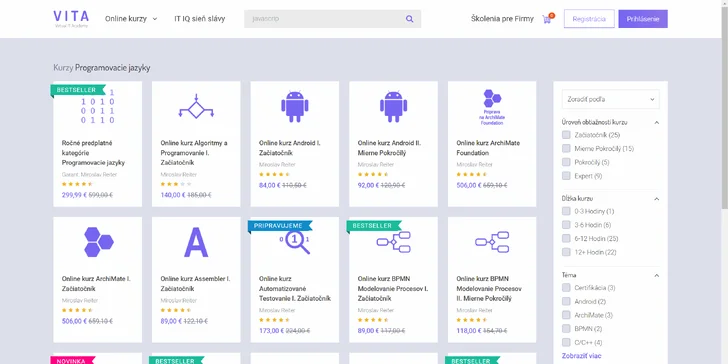Screen dimensions: 728x364
Task: Check the BPMN (2) topic filter
Action: pos(566,329)
